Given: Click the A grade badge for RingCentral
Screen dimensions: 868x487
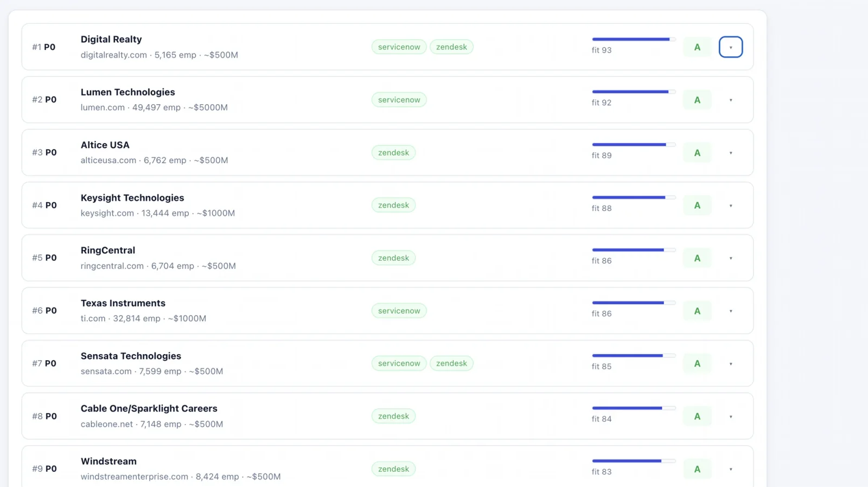Looking at the screenshot, I should click(x=697, y=258).
